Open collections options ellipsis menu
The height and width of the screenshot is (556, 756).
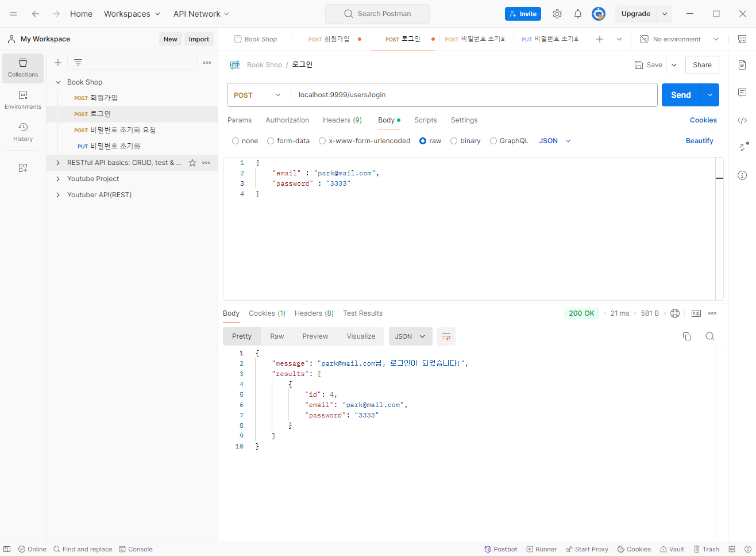point(207,63)
